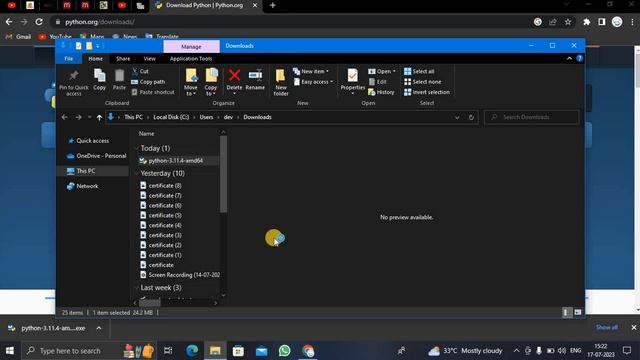Switch to the View ribbon tab
Viewport: 640px width, 360px height.
click(149, 58)
